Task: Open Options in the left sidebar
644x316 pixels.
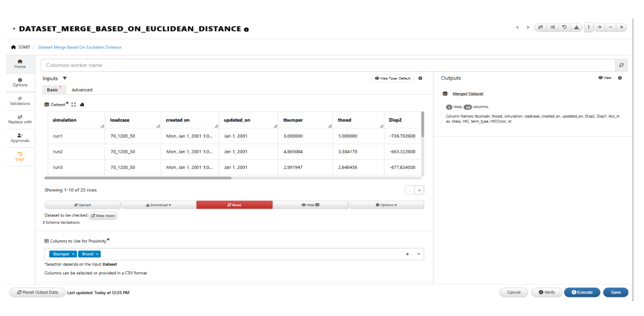Action: click(x=20, y=82)
